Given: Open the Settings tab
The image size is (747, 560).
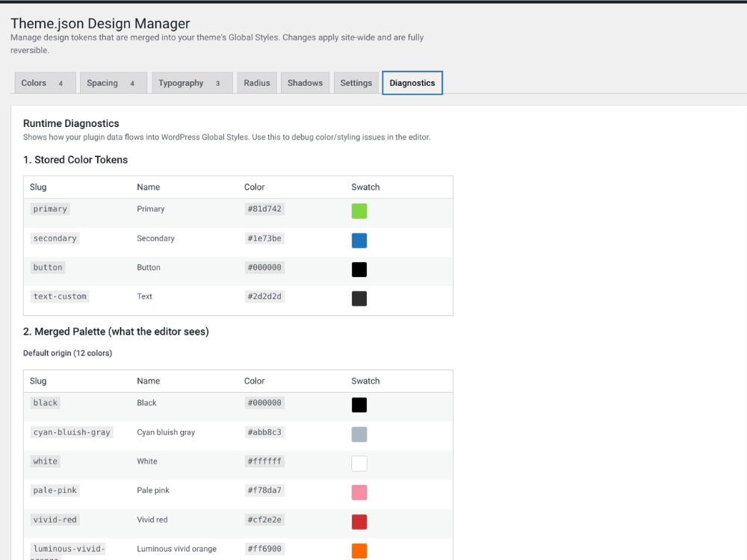Looking at the screenshot, I should pos(356,83).
